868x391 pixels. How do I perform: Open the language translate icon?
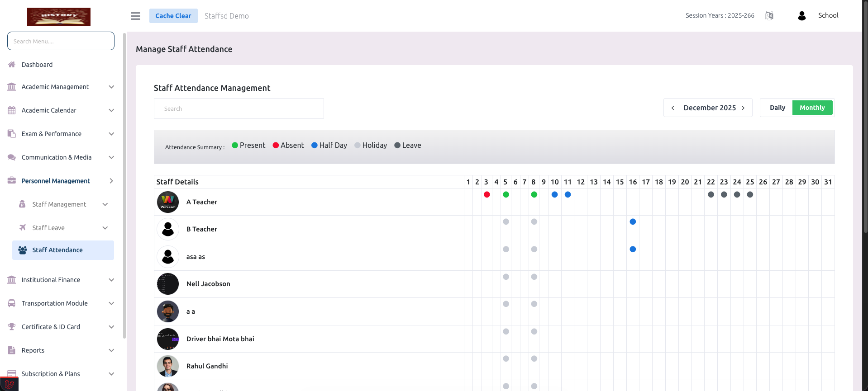click(769, 16)
